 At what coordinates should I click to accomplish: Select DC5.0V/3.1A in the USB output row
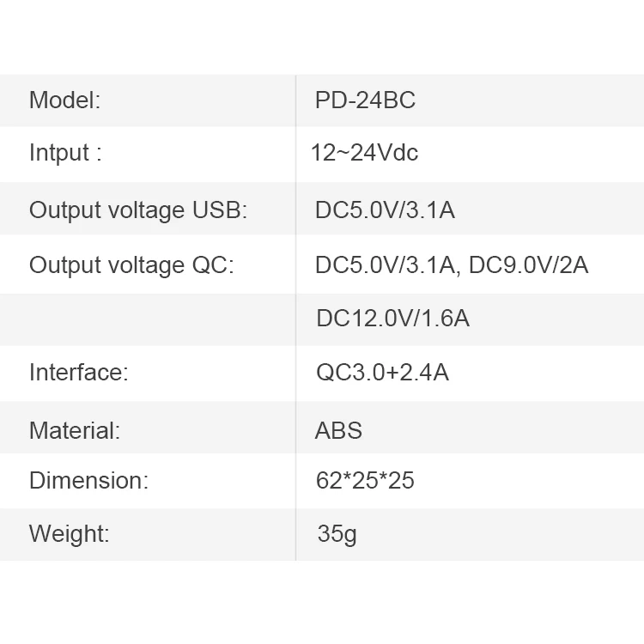tap(384, 210)
